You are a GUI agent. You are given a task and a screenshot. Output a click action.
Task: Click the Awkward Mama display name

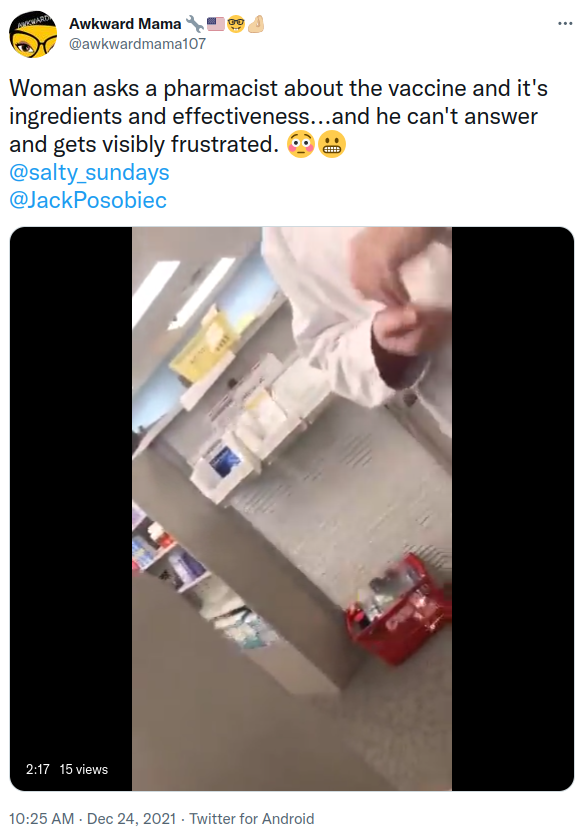[125, 24]
